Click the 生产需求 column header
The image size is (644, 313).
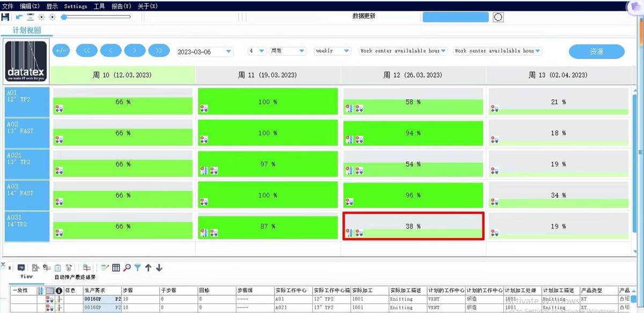pyautogui.click(x=102, y=290)
